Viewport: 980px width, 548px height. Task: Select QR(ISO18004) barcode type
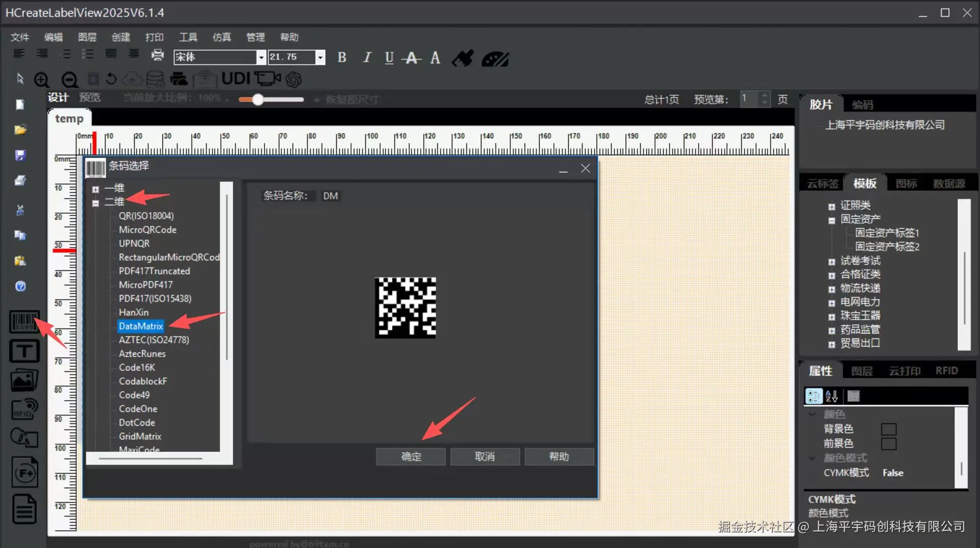click(x=146, y=216)
